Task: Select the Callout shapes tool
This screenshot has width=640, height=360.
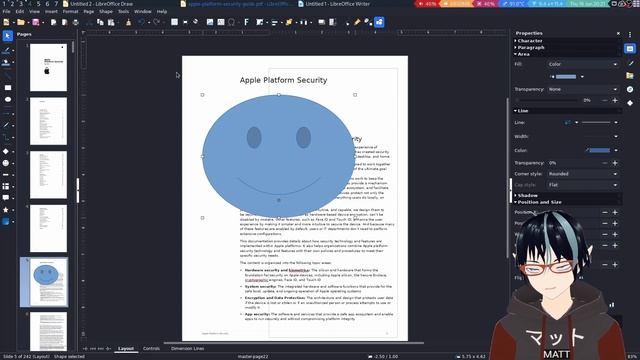Action: pos(6,198)
